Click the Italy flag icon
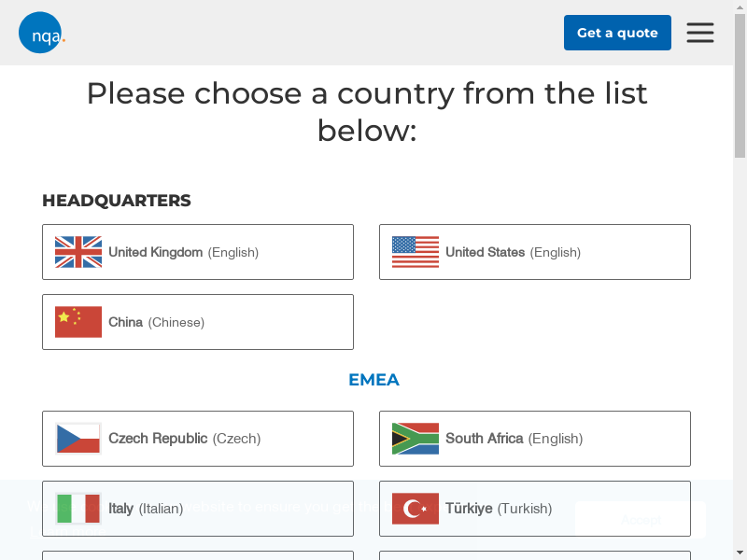747x560 pixels. [78, 509]
